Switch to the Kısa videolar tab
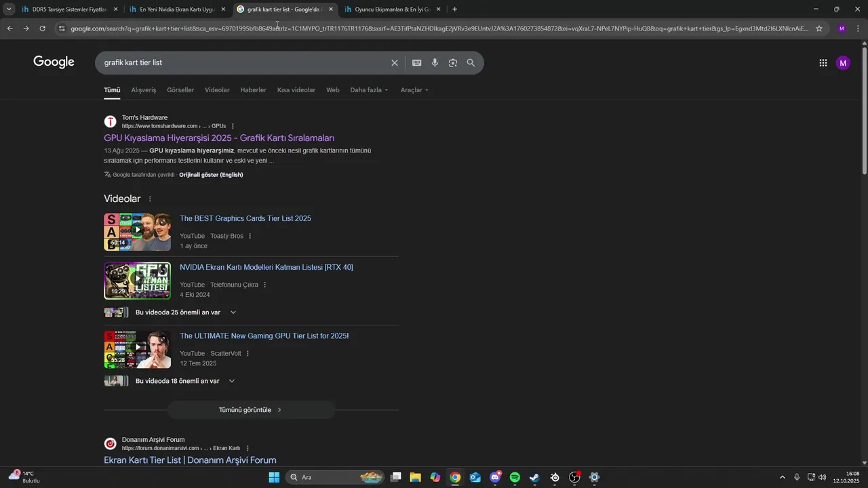The height and width of the screenshot is (488, 868). [296, 90]
